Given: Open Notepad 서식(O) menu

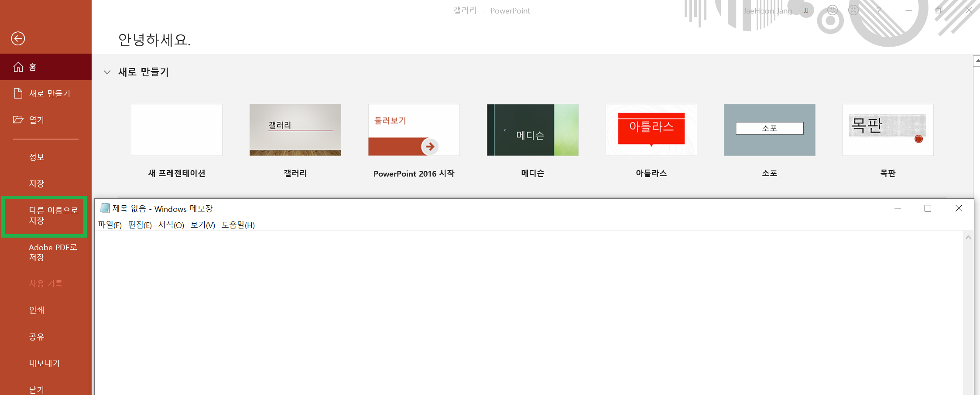Looking at the screenshot, I should pyautogui.click(x=171, y=225).
